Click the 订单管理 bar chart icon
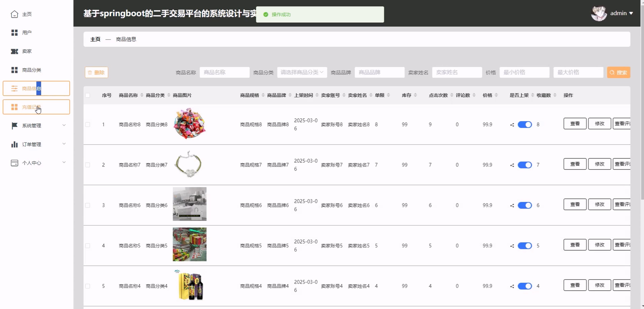 pyautogui.click(x=14, y=144)
